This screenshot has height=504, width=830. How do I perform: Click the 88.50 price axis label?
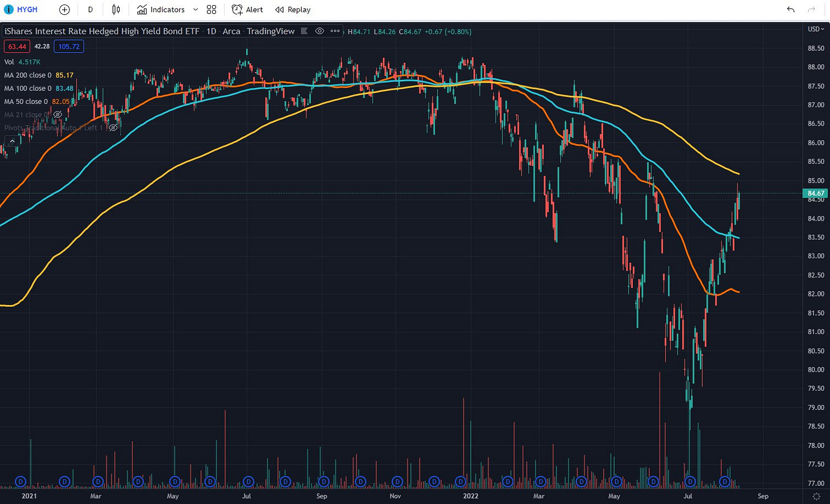816,48
